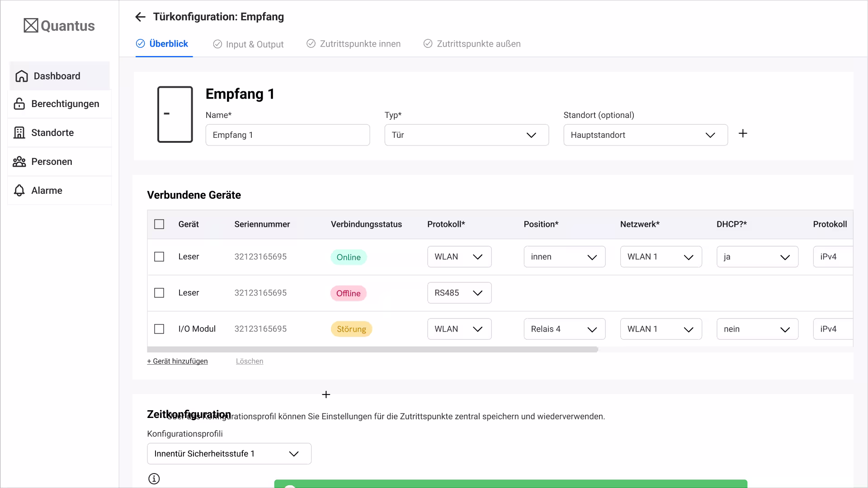Open the Position dropdown showing innen

tap(565, 257)
